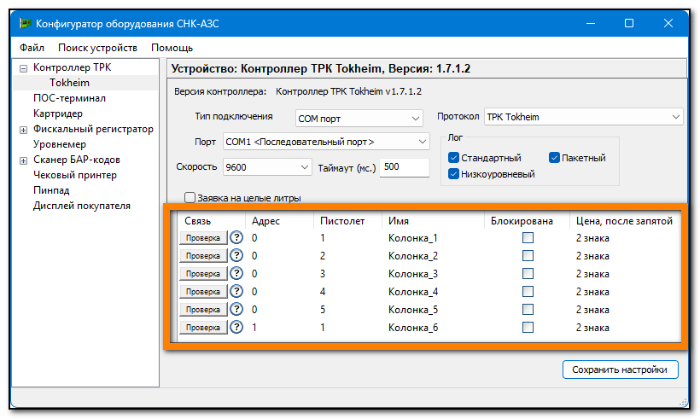The image size is (700, 419).
Task: Disable the Стандартный log checkbox
Action: point(454,158)
